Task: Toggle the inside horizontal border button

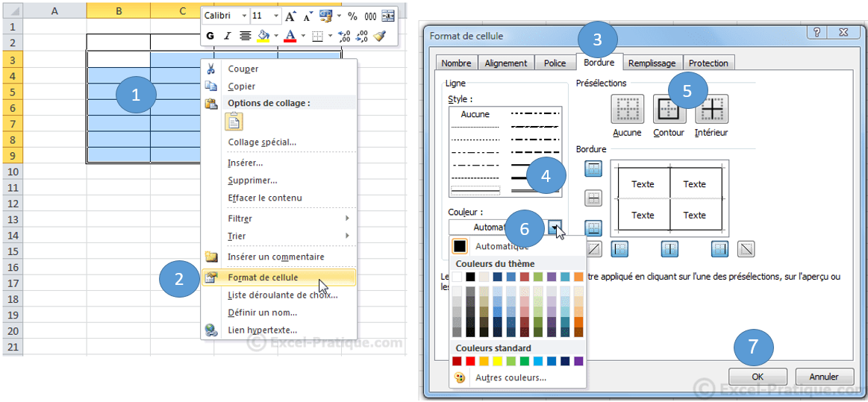Action: (x=593, y=198)
